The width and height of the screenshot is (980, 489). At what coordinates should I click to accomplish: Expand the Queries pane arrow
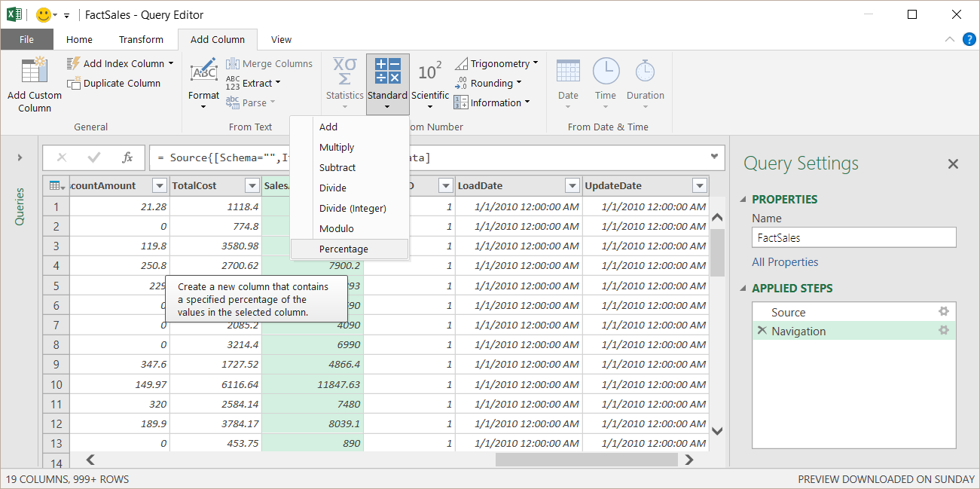(20, 157)
